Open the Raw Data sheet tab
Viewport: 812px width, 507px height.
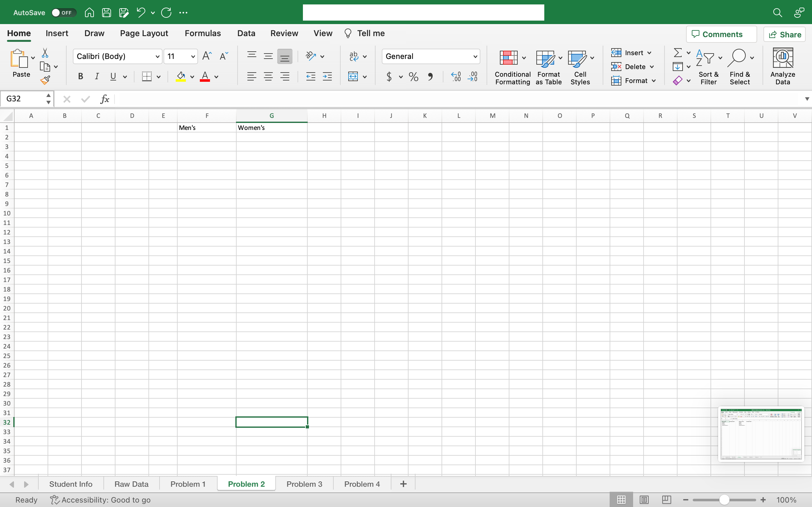[131, 484]
